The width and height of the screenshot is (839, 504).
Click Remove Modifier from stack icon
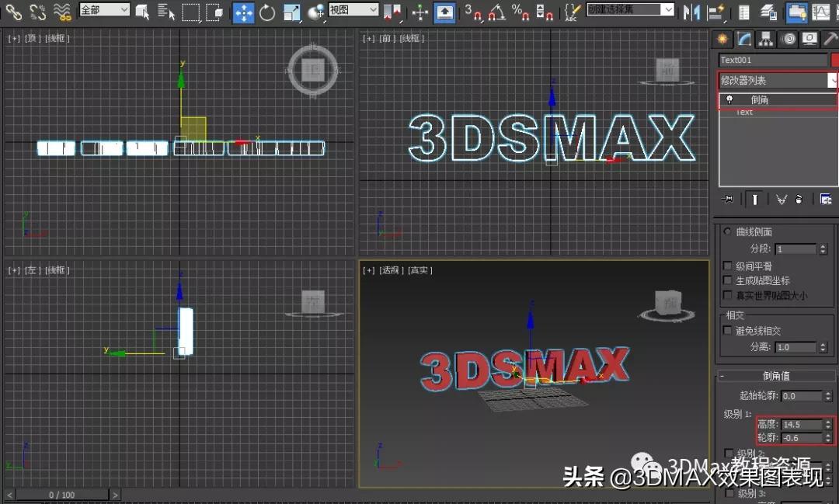(799, 200)
